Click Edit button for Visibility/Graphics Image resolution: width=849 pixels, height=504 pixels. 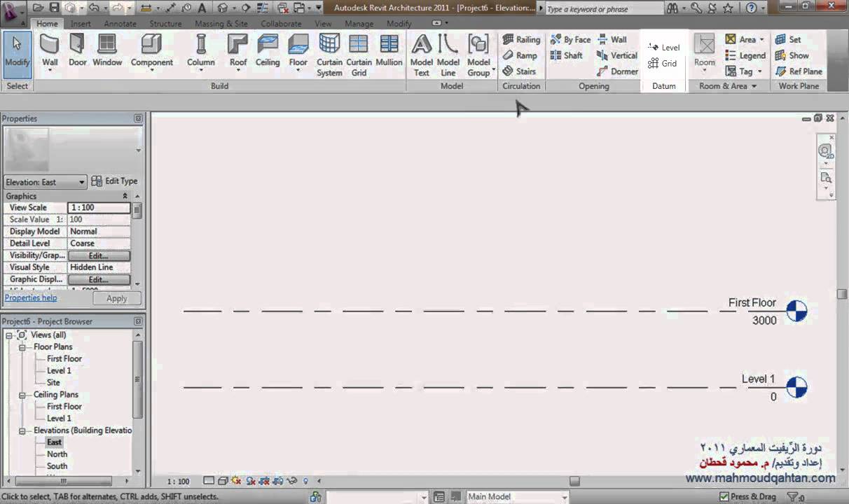(99, 255)
